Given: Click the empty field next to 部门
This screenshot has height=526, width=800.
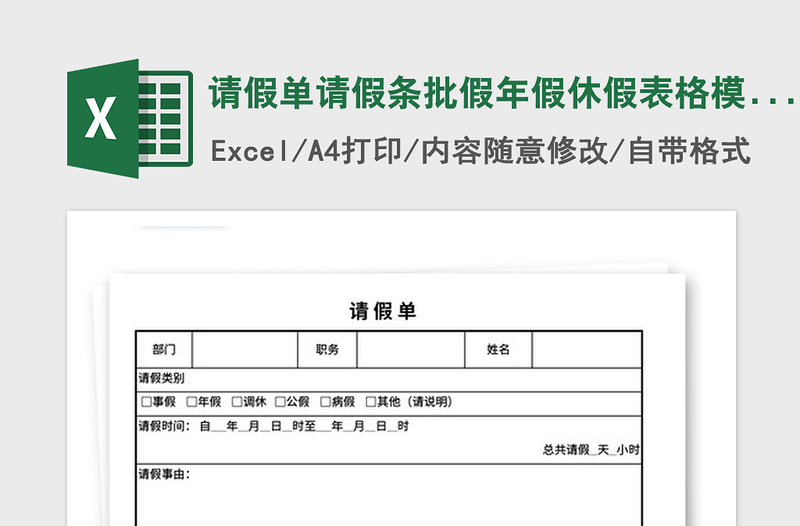Looking at the screenshot, I should tap(245, 349).
